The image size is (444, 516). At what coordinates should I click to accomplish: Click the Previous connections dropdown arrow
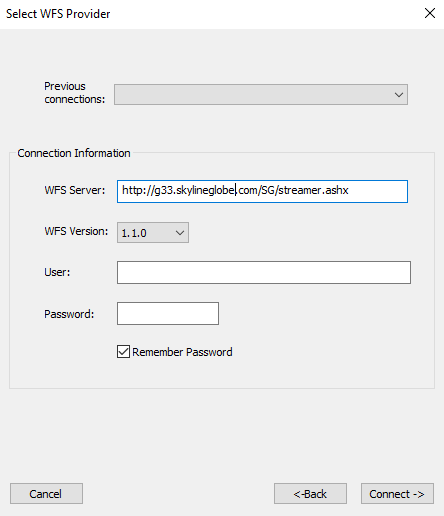click(x=399, y=95)
